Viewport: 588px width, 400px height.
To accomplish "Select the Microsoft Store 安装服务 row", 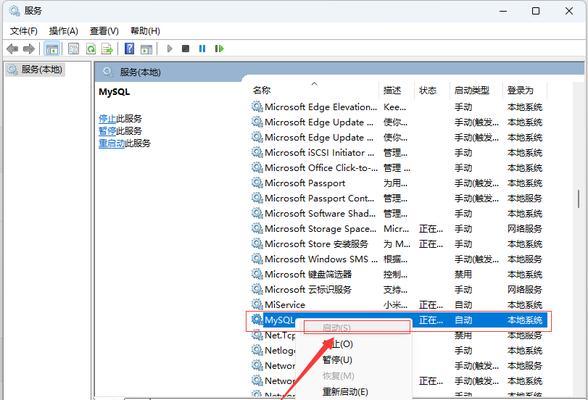I will pyautogui.click(x=398, y=244).
